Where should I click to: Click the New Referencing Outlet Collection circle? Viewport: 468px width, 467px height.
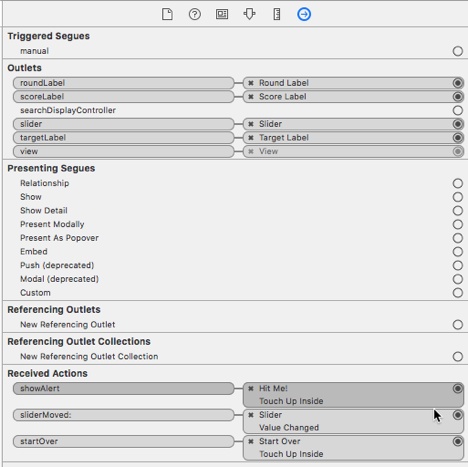(x=458, y=357)
